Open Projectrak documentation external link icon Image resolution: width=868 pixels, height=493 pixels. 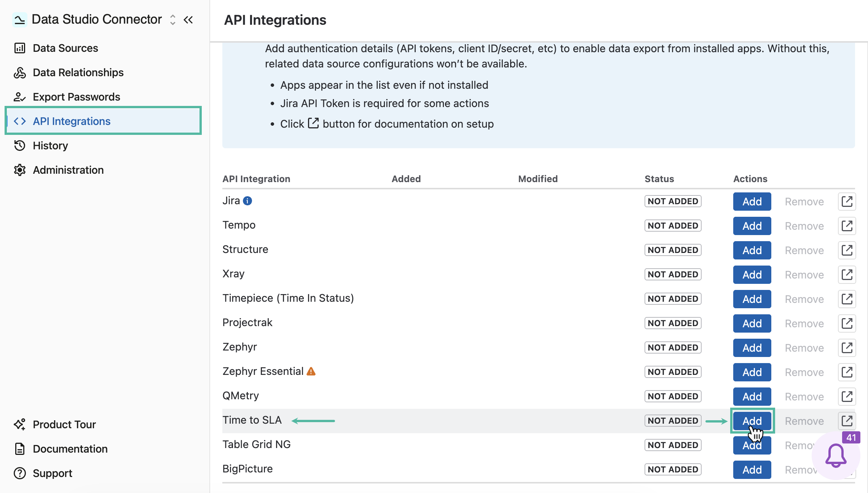[x=847, y=323]
